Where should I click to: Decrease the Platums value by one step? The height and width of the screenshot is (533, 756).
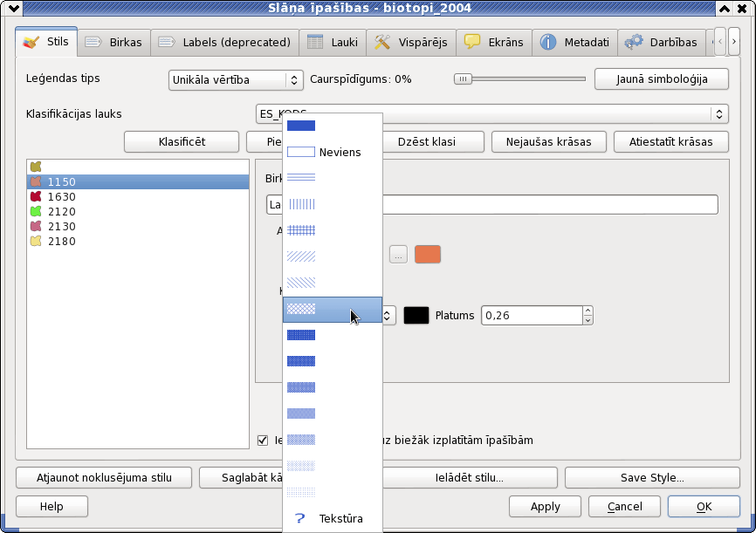(588, 320)
